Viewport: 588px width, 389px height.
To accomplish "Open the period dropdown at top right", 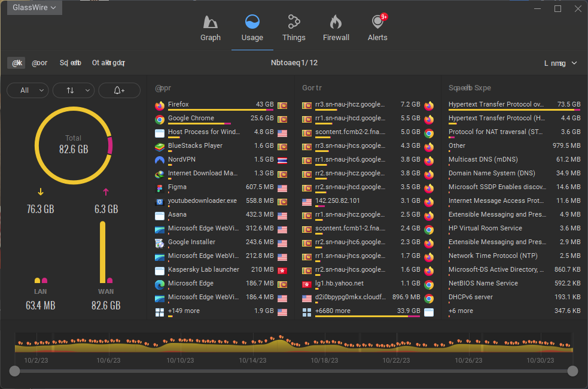I will point(560,63).
